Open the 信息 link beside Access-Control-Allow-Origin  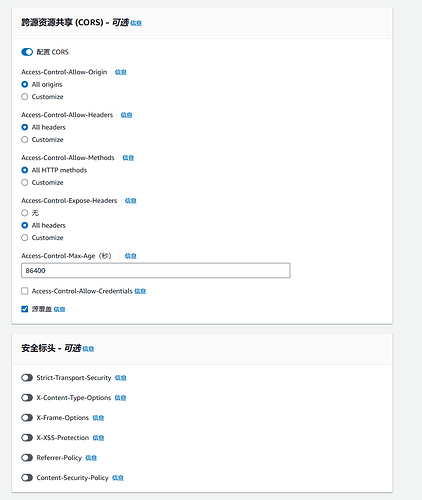pyautogui.click(x=121, y=72)
